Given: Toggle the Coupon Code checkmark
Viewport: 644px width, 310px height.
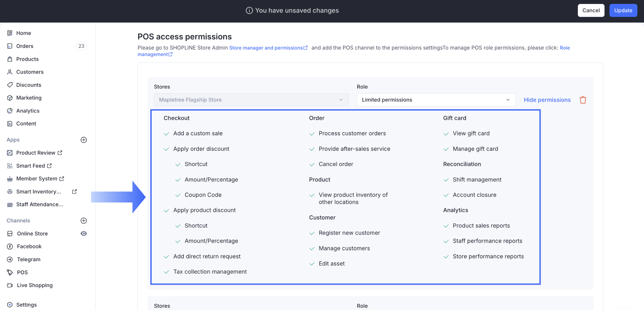Looking at the screenshot, I should tap(178, 195).
